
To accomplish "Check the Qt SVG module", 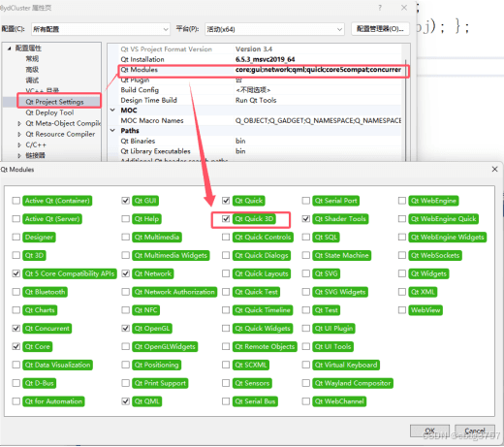I will (x=305, y=273).
